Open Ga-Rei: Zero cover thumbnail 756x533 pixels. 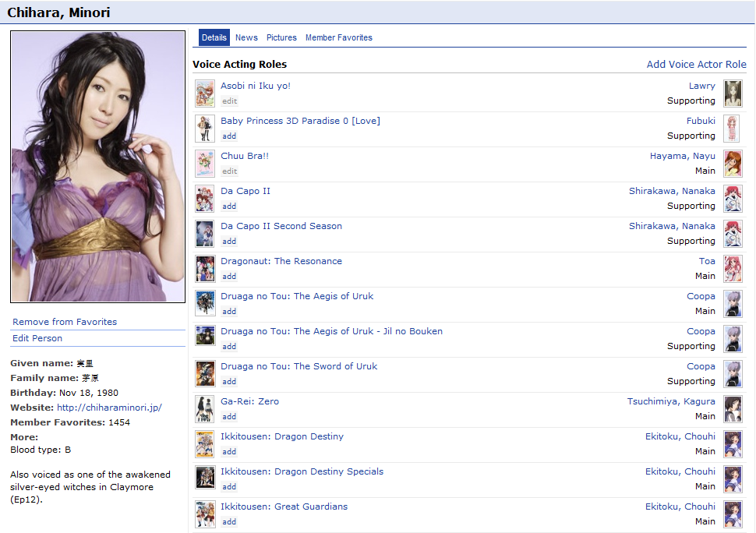click(x=205, y=409)
